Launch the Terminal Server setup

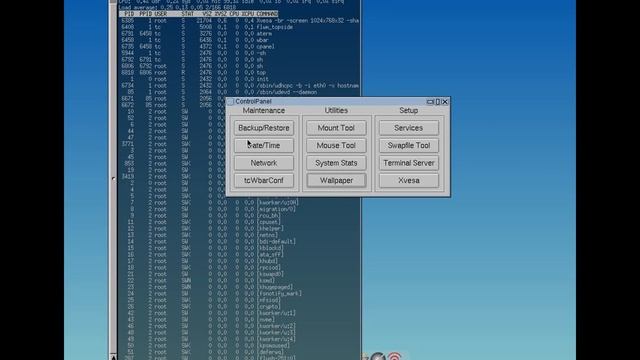point(409,163)
